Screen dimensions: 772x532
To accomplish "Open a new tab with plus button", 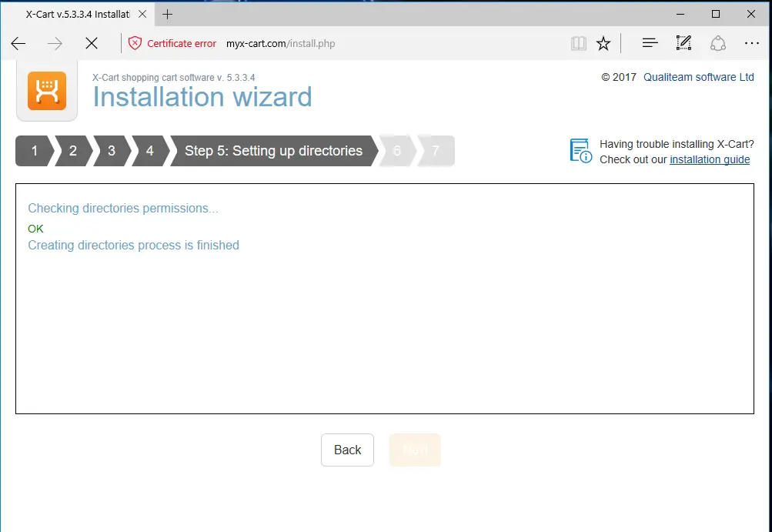I will [x=167, y=15].
